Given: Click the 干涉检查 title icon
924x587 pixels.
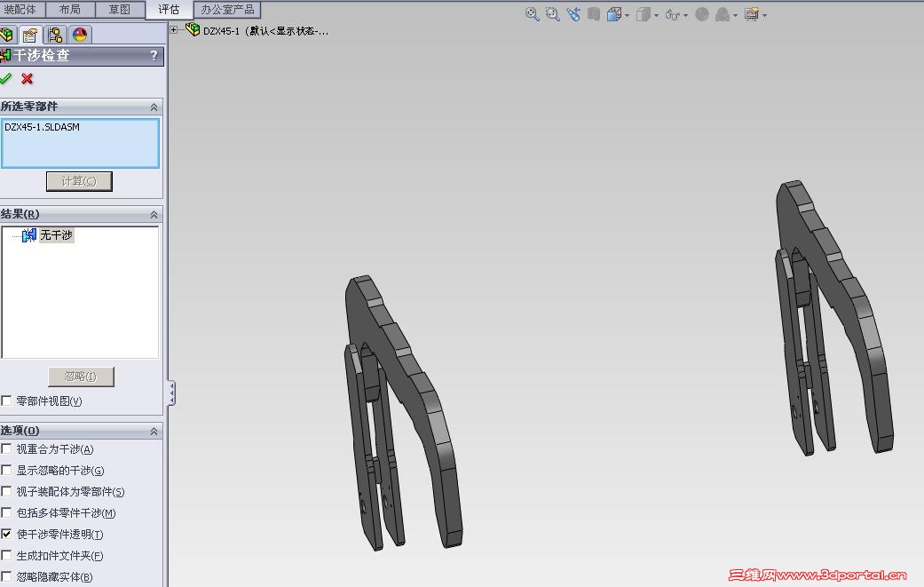Looking at the screenshot, I should point(6,56).
